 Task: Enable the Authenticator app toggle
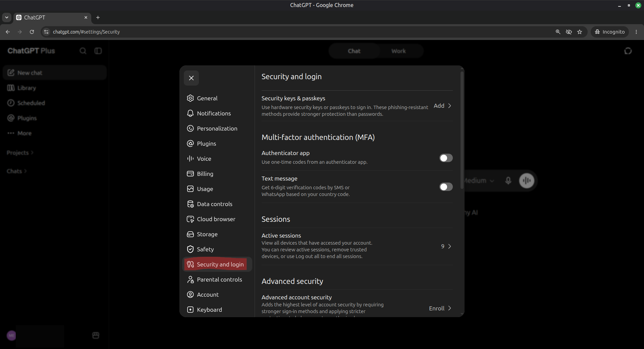pyautogui.click(x=446, y=158)
